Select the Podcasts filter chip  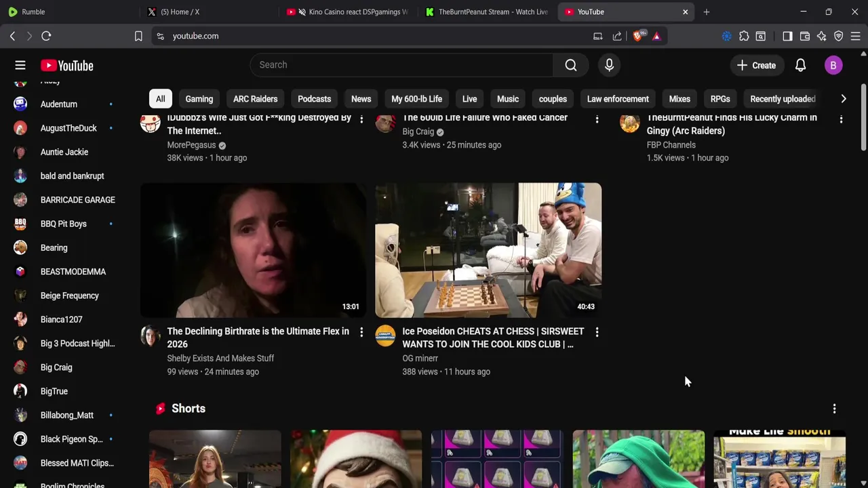[x=314, y=99]
